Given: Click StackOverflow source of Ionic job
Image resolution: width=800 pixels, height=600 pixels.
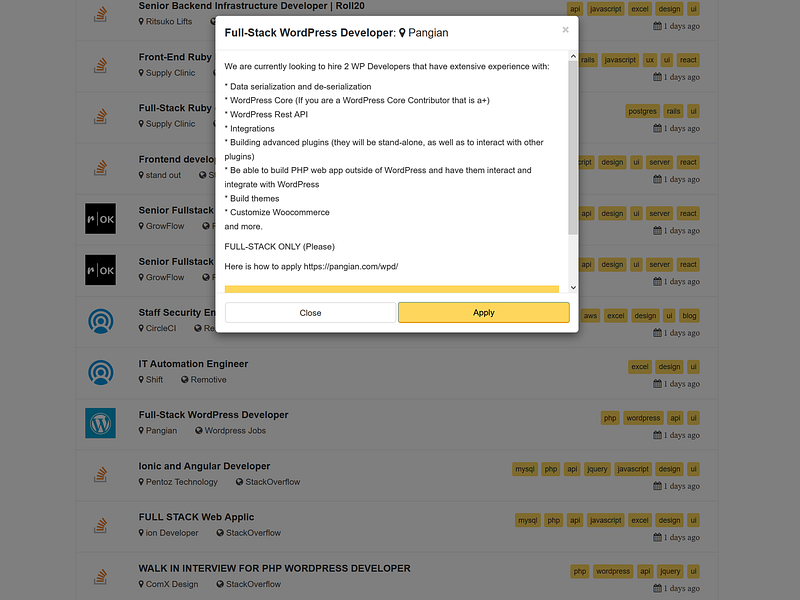Looking at the screenshot, I should (x=272, y=482).
